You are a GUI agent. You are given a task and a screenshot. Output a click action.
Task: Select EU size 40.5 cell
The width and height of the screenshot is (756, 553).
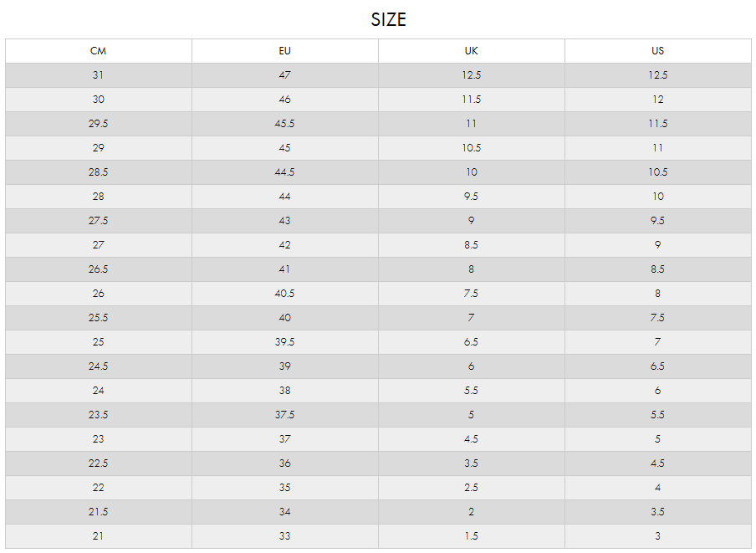(x=285, y=294)
